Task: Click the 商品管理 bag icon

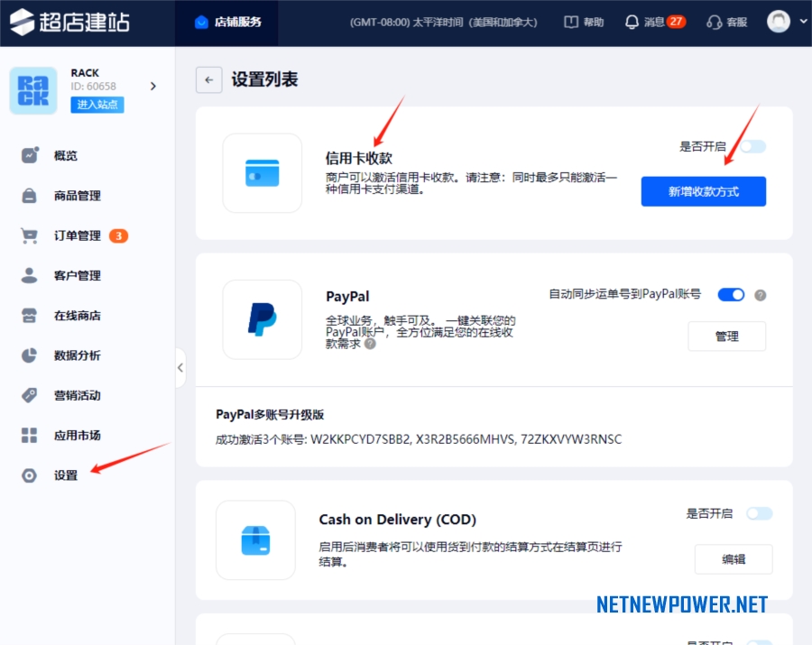Action: tap(30, 196)
